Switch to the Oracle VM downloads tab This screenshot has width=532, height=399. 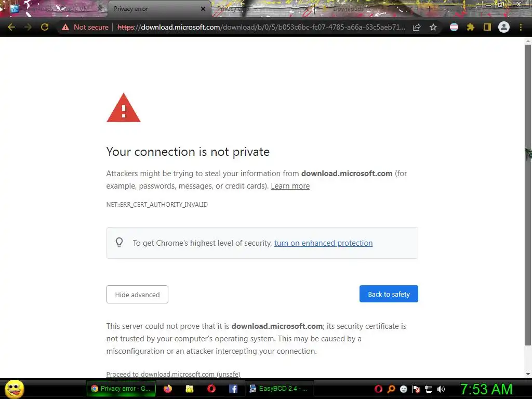pyautogui.click(x=56, y=9)
